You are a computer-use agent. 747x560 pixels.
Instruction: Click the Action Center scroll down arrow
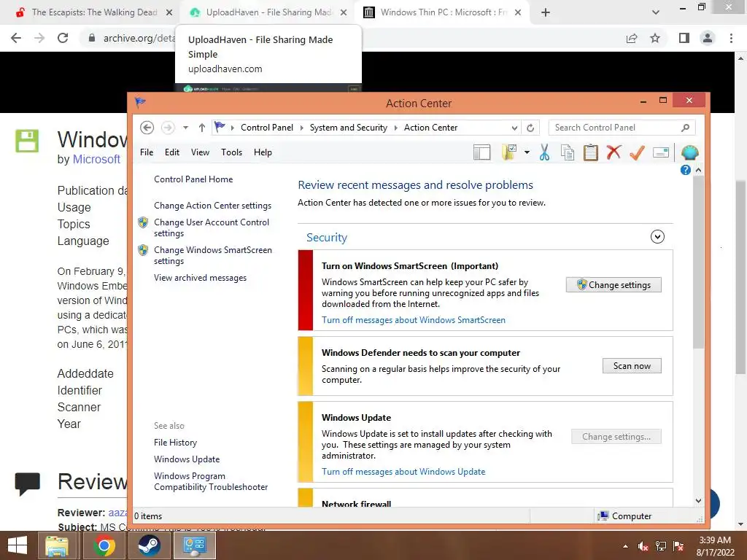coord(698,500)
